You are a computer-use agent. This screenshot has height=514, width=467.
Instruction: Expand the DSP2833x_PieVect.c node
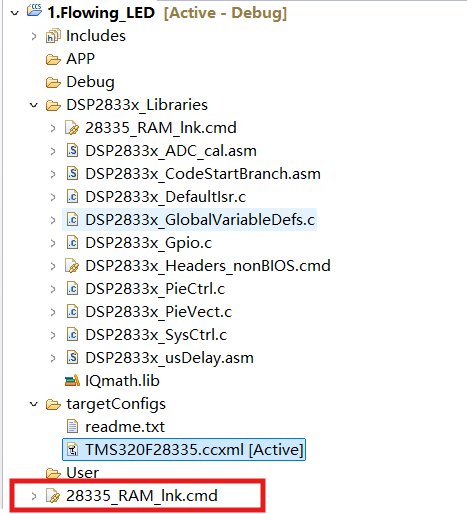(x=53, y=312)
